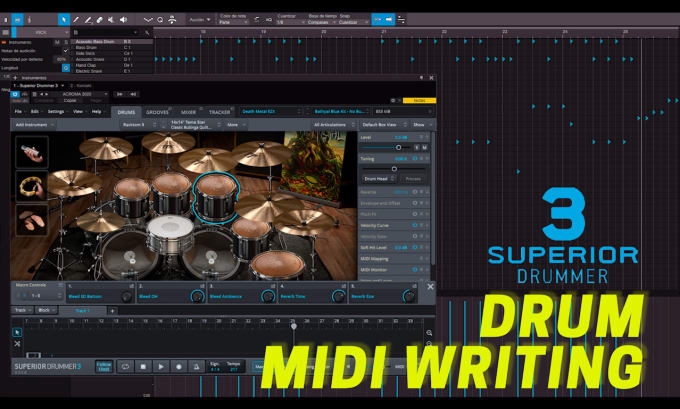Select the song track arrow tool
Viewport: 680px width, 409px height.
click(x=17, y=332)
